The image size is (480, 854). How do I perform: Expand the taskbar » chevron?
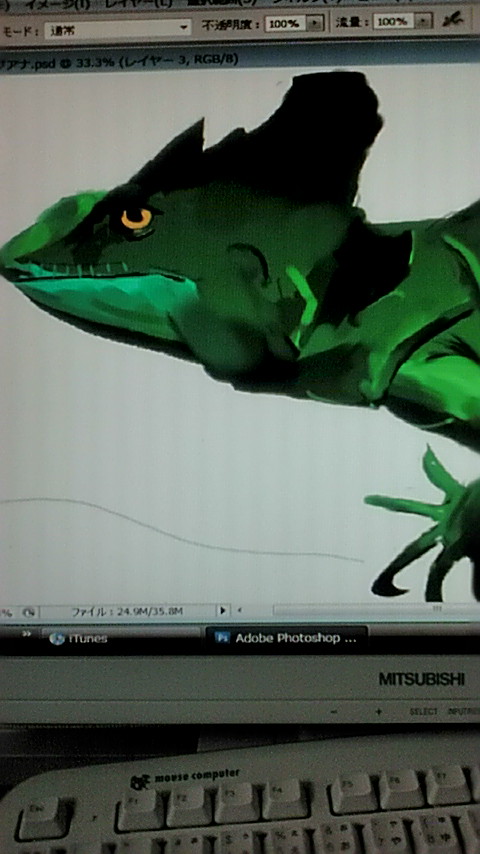(27, 633)
